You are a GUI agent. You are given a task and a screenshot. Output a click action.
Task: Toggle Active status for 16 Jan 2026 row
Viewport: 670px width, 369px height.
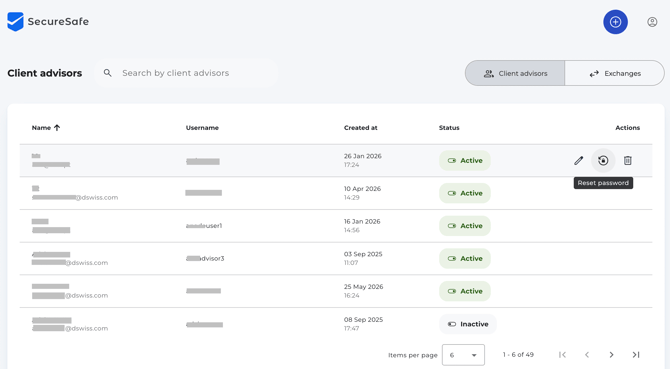coord(465,226)
